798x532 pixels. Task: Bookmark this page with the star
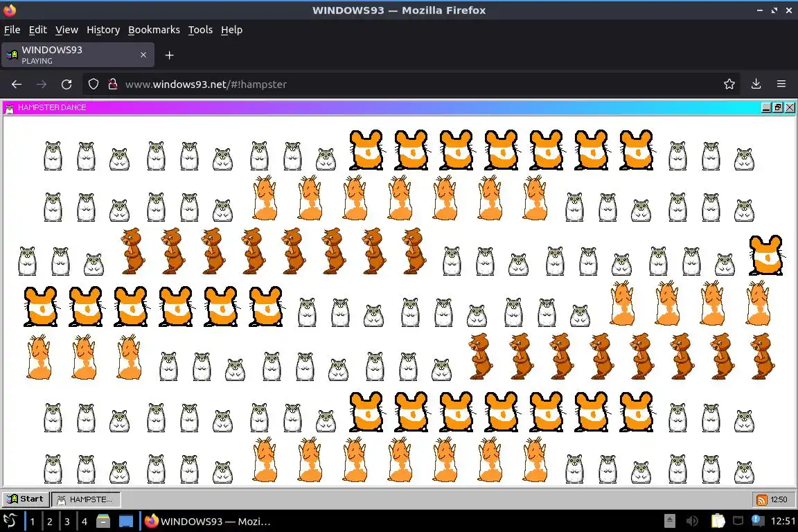(729, 85)
